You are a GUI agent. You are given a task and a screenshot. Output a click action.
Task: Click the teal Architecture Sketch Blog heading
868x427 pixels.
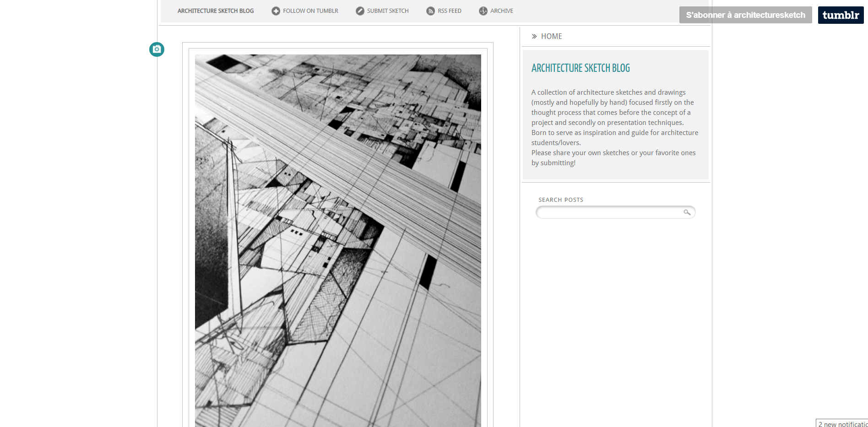tap(580, 68)
